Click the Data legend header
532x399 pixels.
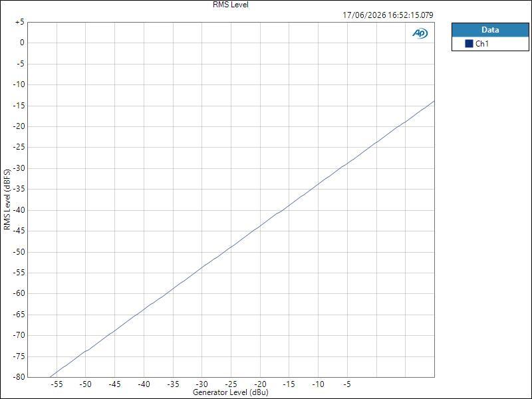[x=490, y=30]
